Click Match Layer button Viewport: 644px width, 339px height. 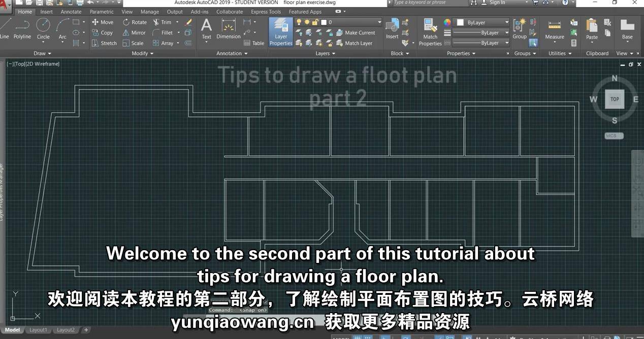point(355,43)
